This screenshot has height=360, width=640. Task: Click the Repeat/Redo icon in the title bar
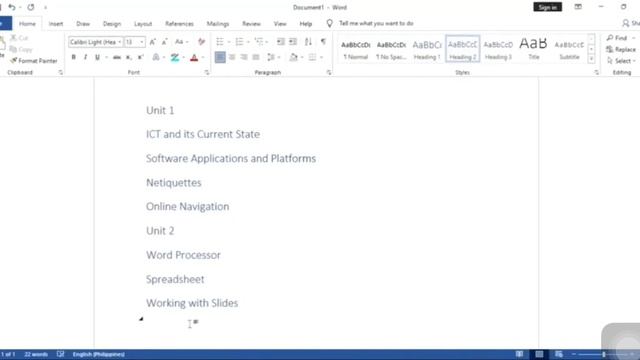[31, 7]
